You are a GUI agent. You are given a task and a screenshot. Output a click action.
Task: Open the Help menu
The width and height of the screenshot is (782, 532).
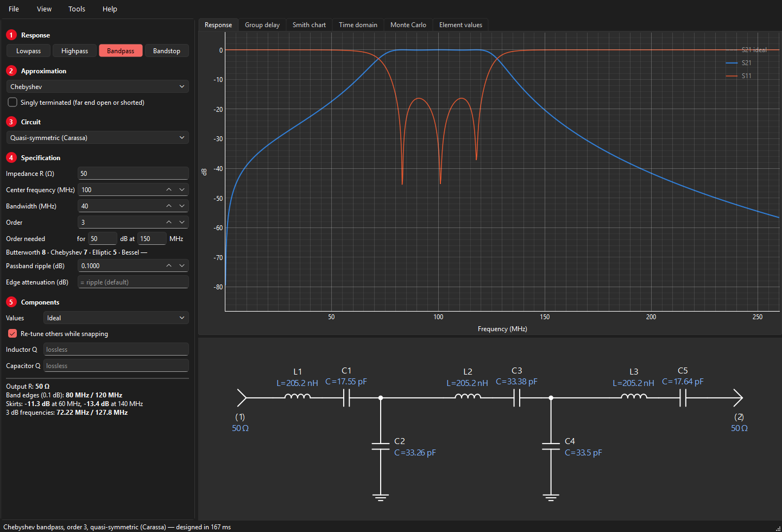[x=110, y=9]
